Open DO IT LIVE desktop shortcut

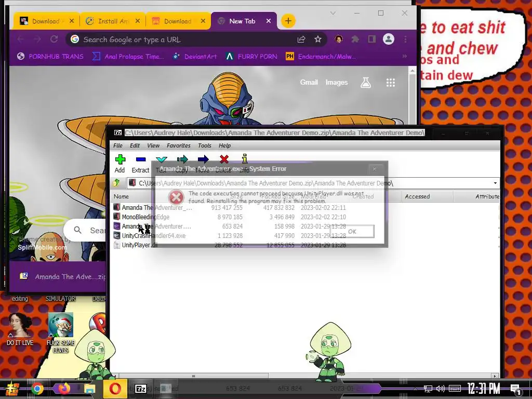(20, 328)
